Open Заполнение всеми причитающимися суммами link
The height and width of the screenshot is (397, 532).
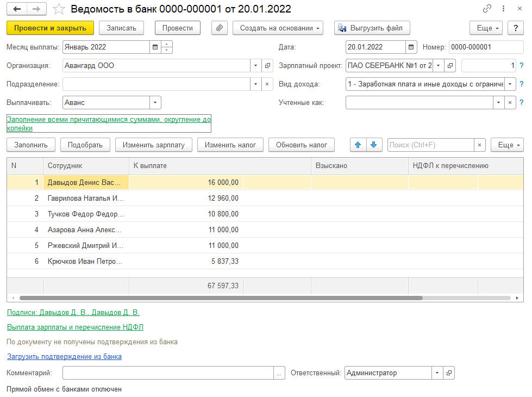click(x=109, y=123)
